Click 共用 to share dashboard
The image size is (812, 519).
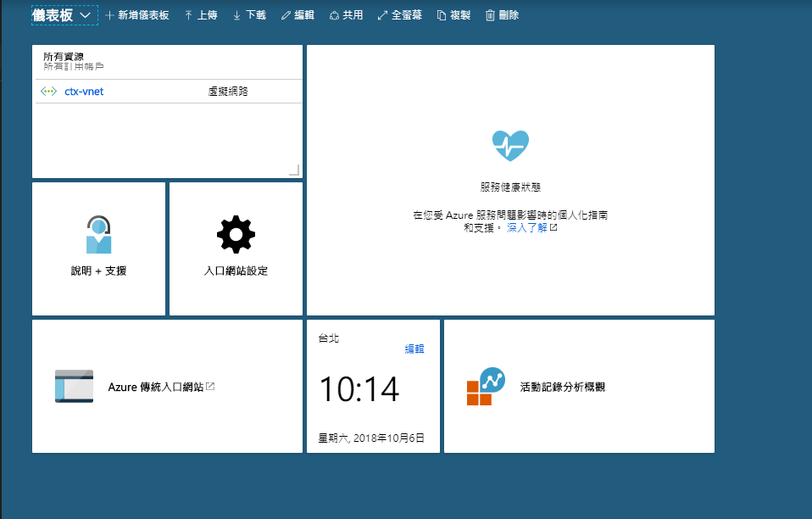347,15
